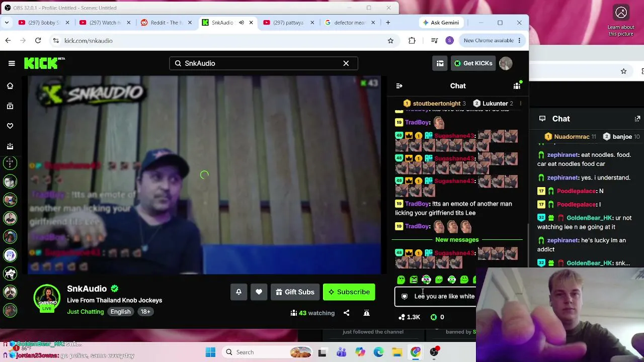Screen dimensions: 644x362
Task: Expand the Chrome tab search dropdown
Action: (x=7, y=23)
